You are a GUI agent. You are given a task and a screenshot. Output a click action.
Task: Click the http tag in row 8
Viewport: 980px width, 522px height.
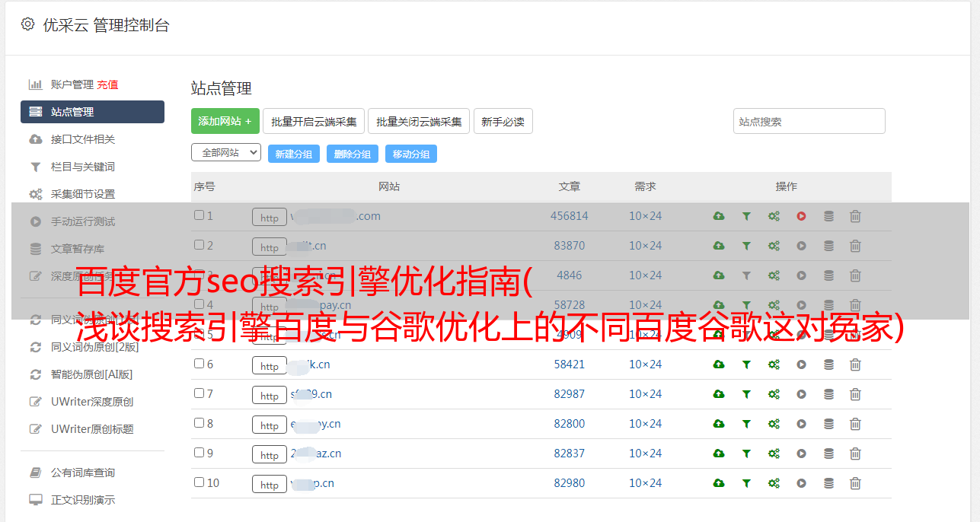pyautogui.click(x=270, y=425)
